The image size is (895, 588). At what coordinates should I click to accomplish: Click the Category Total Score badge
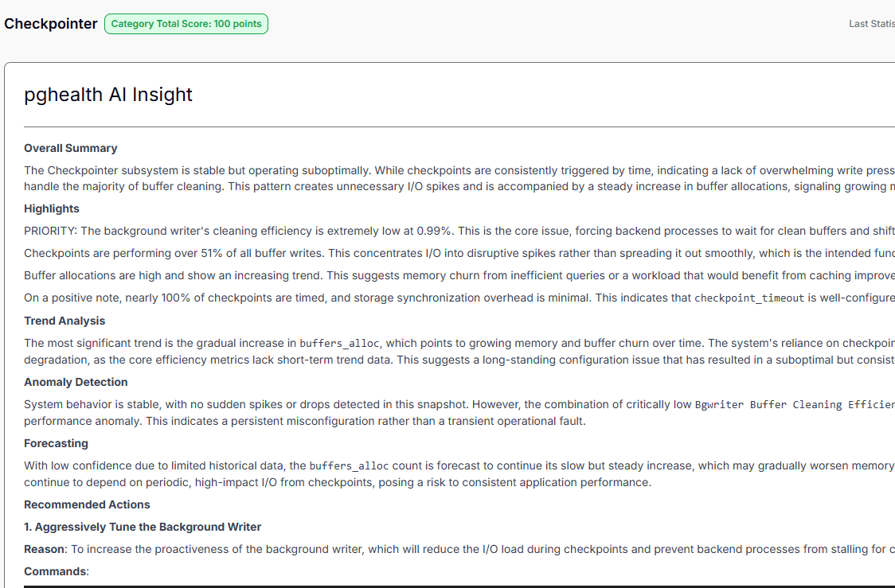186,24
